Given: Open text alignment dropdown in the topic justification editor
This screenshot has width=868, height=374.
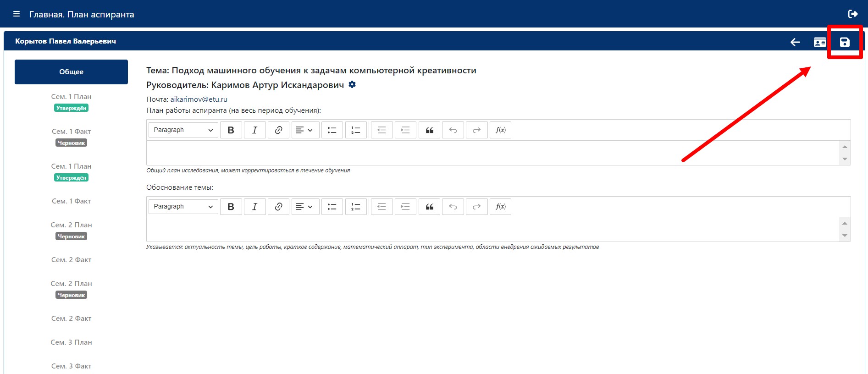Looking at the screenshot, I should pos(304,207).
